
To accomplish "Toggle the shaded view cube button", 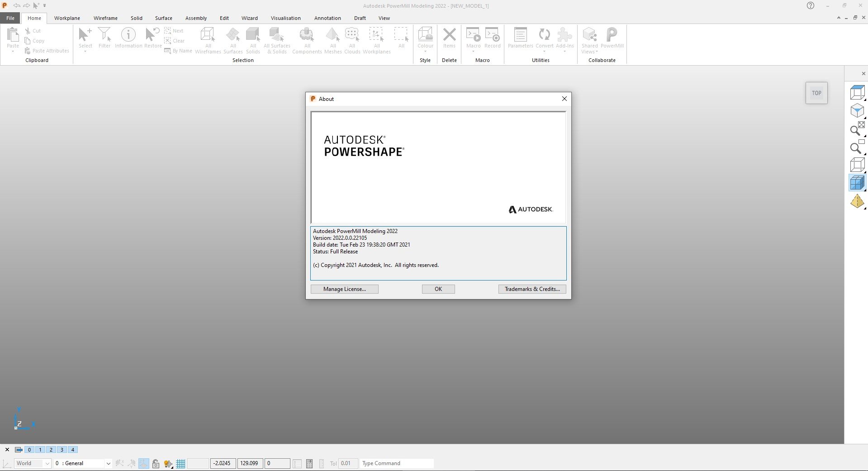I will click(x=857, y=183).
